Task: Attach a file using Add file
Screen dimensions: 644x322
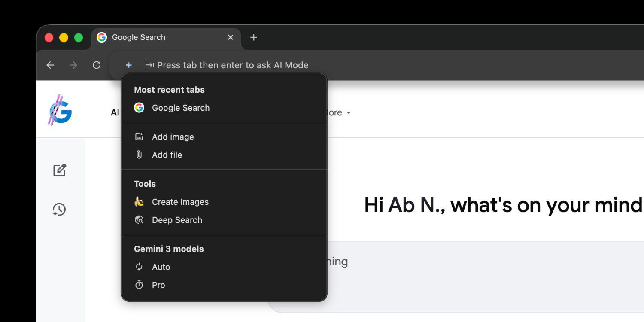Action: pyautogui.click(x=167, y=155)
